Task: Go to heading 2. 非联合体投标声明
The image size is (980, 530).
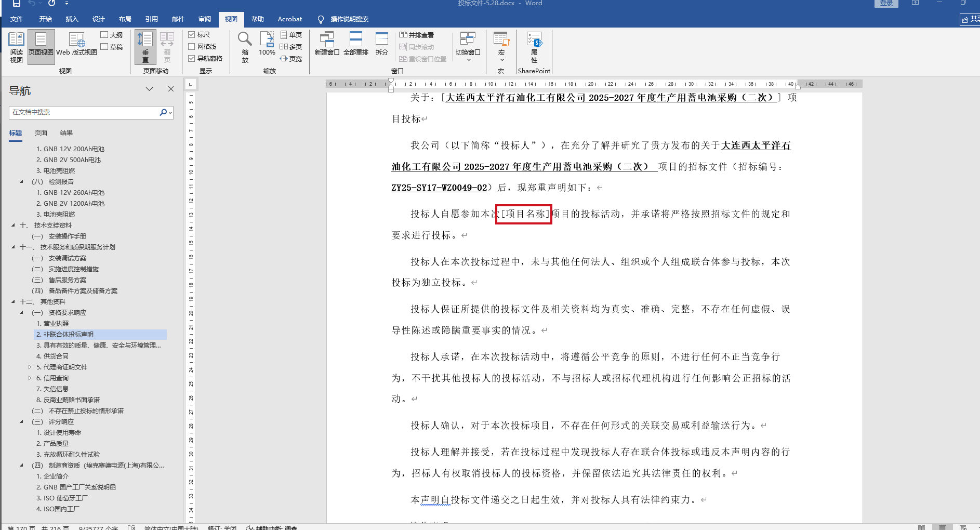Action: click(100, 335)
